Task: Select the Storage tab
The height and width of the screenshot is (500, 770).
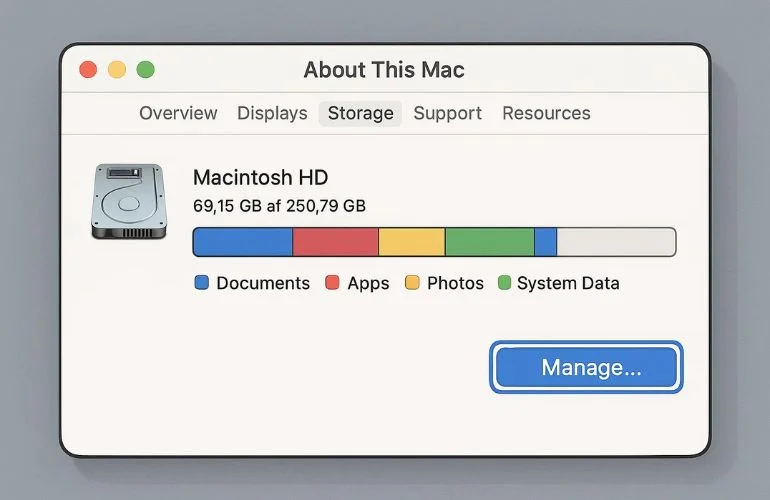Action: pos(360,113)
